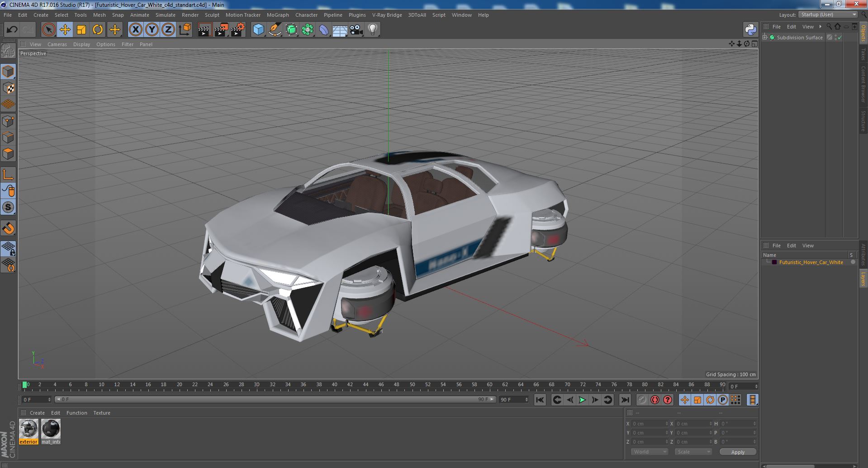Select the Futuristic_Hover_Car_White layer
This screenshot has height=468, width=868.
click(811, 262)
